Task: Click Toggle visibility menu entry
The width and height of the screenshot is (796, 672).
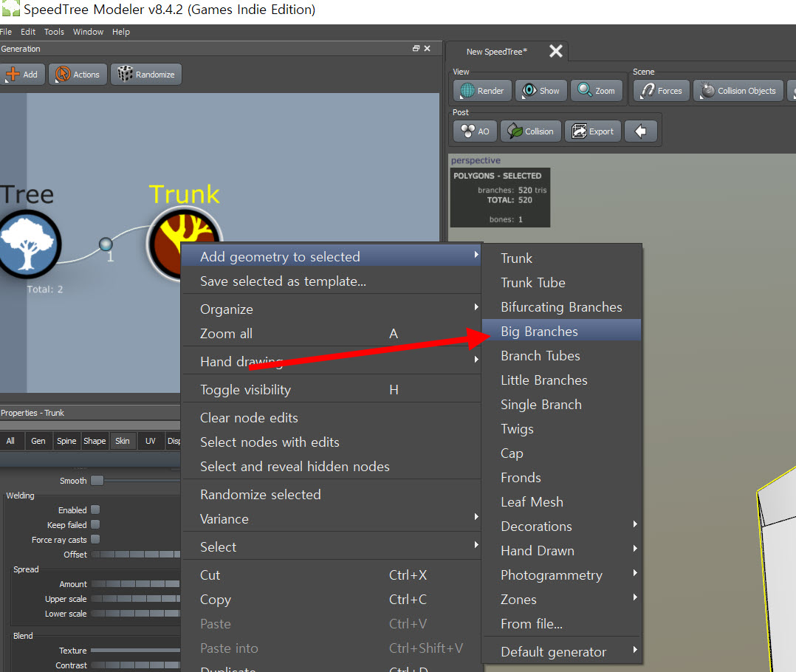Action: click(331, 390)
